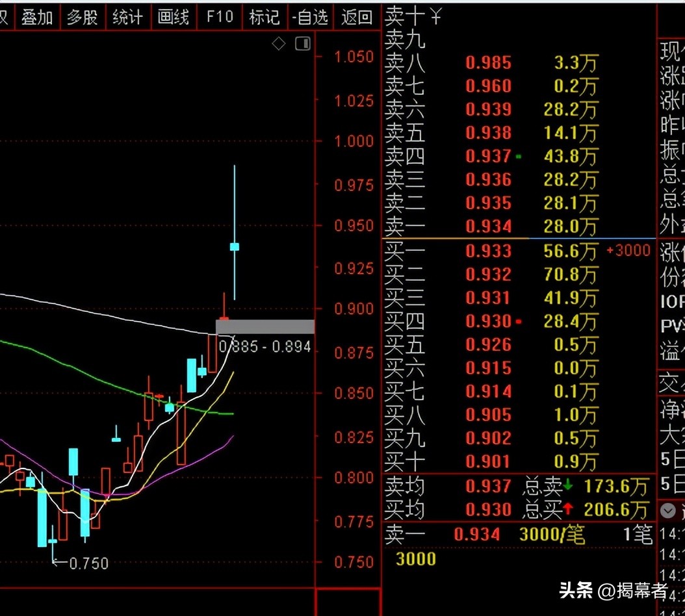
Task: Open the 叠加 overlay menu
Action: 37,18
